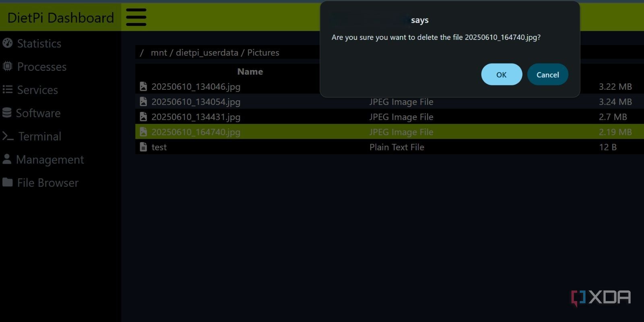
Task: Click image icon beside 20250610_134046.jpg
Action: coord(143,86)
